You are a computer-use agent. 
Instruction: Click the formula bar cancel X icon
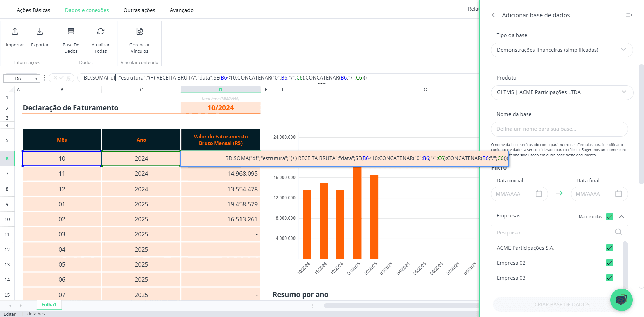(x=55, y=78)
